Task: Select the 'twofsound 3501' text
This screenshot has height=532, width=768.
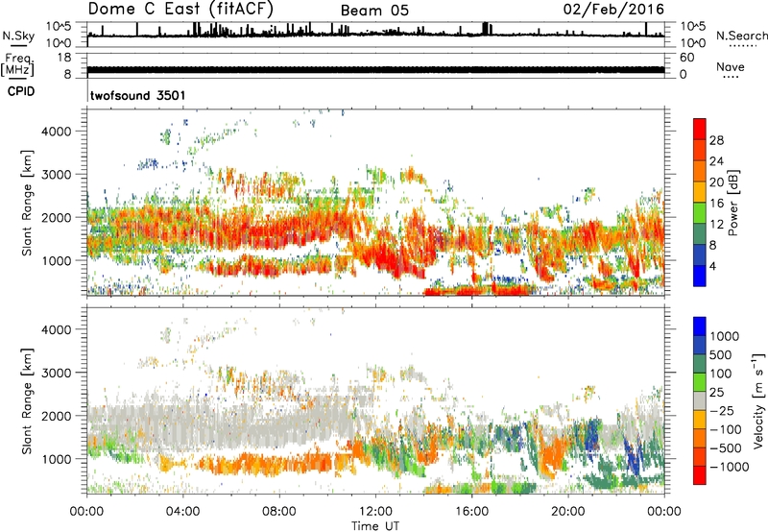Action: [x=137, y=95]
